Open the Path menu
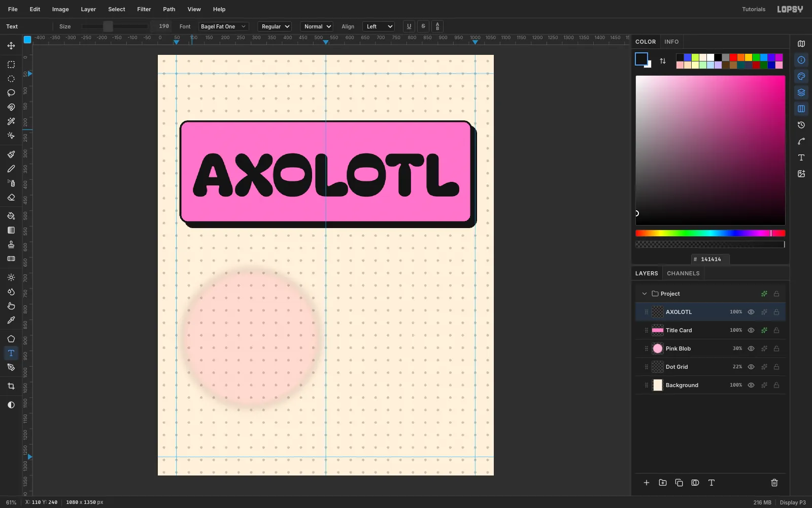The width and height of the screenshot is (812, 508). pyautogui.click(x=169, y=9)
